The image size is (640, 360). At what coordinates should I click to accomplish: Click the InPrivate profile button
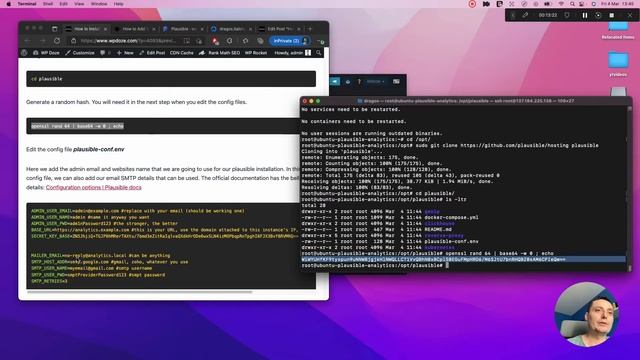[290, 41]
